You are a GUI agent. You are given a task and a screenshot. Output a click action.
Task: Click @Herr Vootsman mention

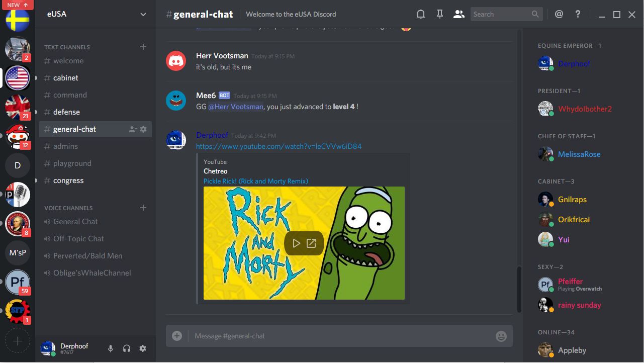point(236,107)
